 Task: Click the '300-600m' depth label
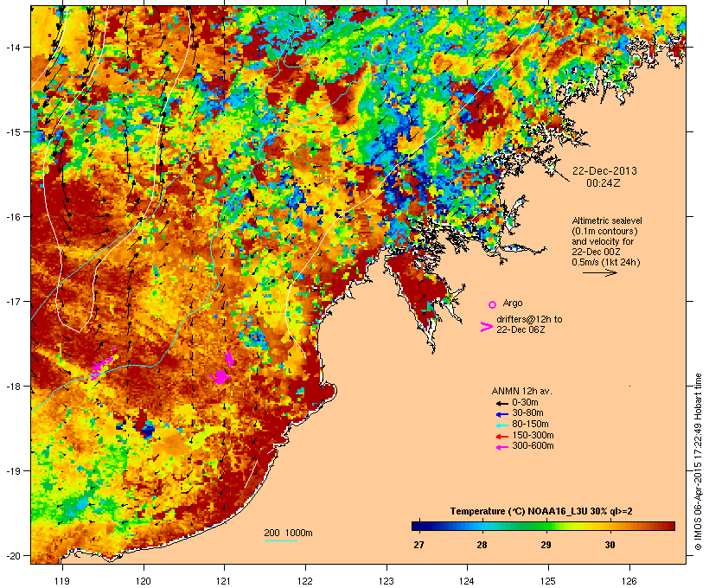pos(533,446)
